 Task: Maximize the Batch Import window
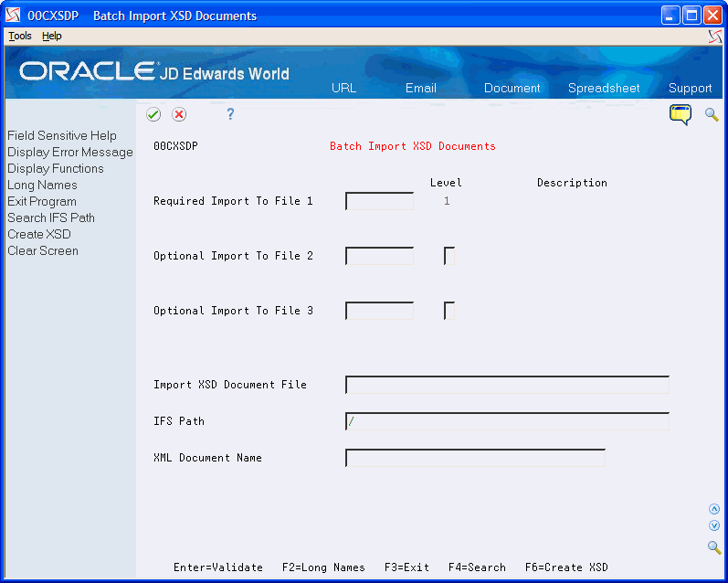click(691, 16)
